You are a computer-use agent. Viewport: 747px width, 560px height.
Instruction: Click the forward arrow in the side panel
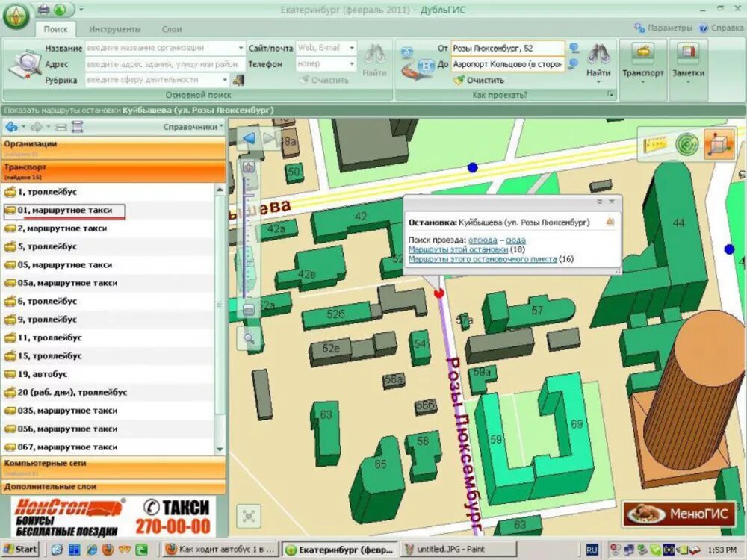point(36,127)
